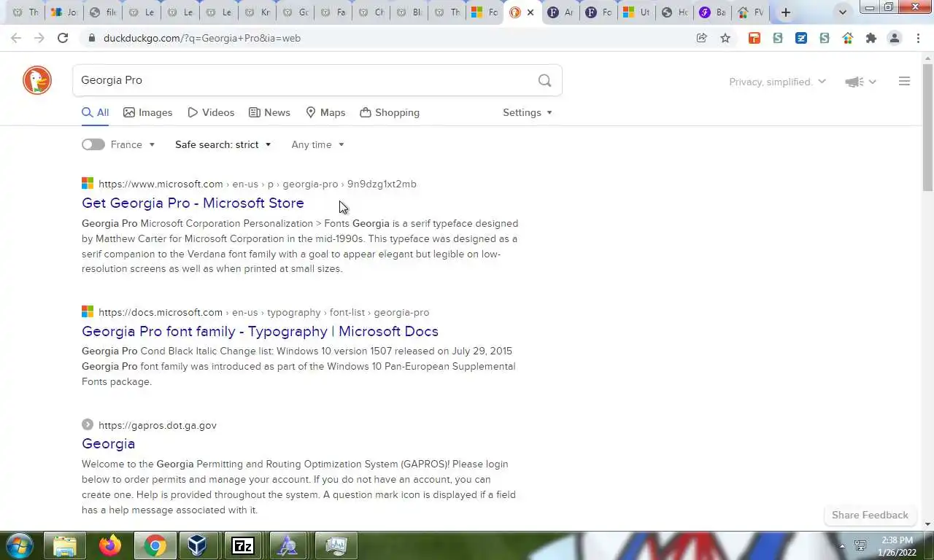Switch to the Images tab
The width and height of the screenshot is (934, 560).
tap(147, 112)
